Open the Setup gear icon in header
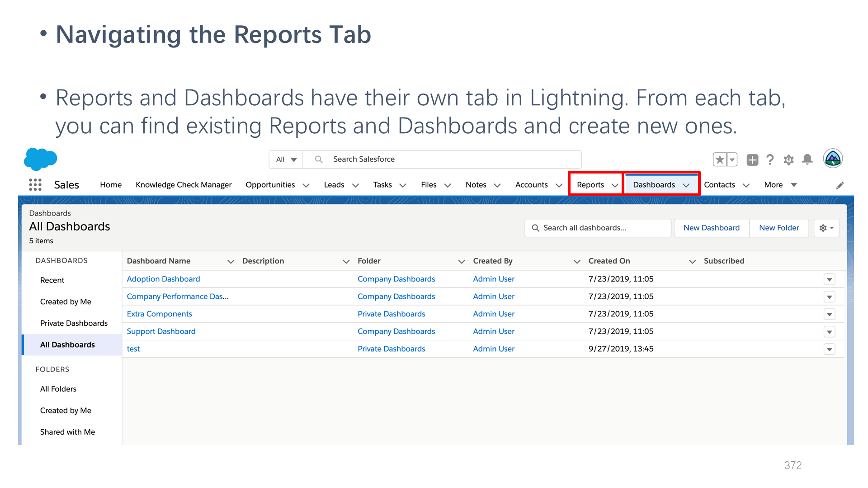The height and width of the screenshot is (488, 868). click(x=789, y=160)
